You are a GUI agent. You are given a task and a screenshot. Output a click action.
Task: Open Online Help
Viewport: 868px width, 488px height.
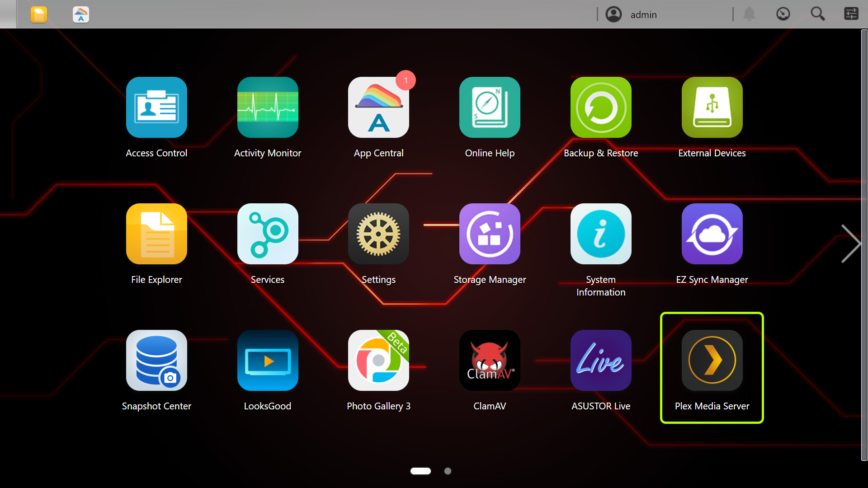coord(490,108)
